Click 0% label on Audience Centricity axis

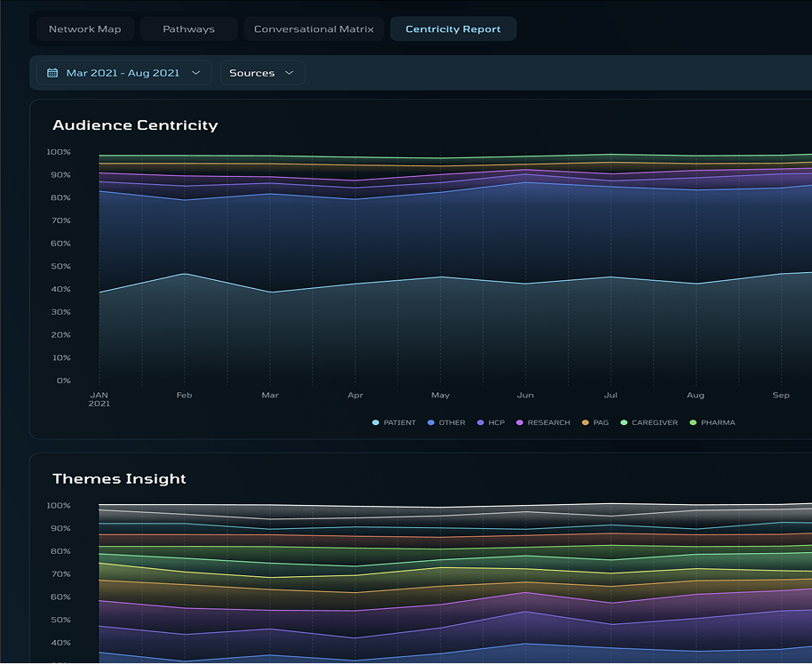(64, 381)
